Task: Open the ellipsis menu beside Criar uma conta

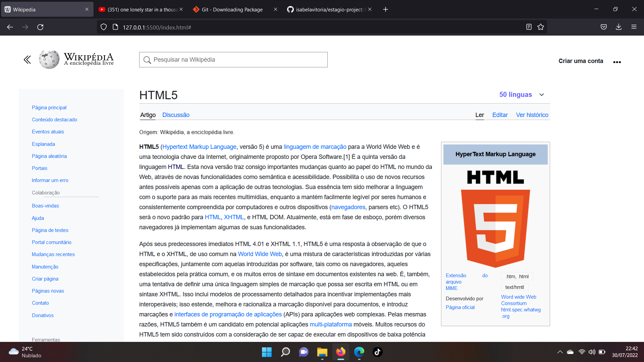Action: coord(617,61)
